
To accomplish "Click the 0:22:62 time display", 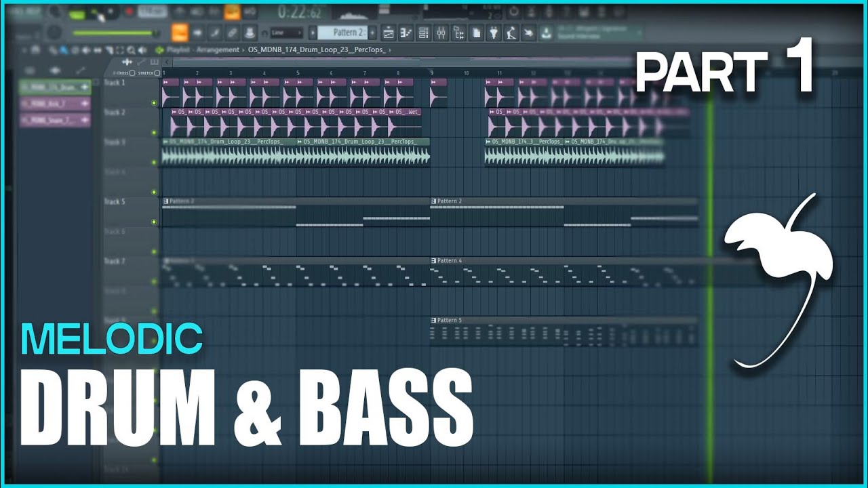I will 298,12.
